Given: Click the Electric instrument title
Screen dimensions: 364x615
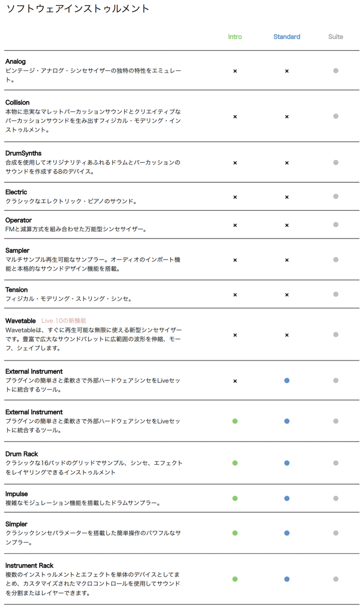Looking at the screenshot, I should coord(16,192).
